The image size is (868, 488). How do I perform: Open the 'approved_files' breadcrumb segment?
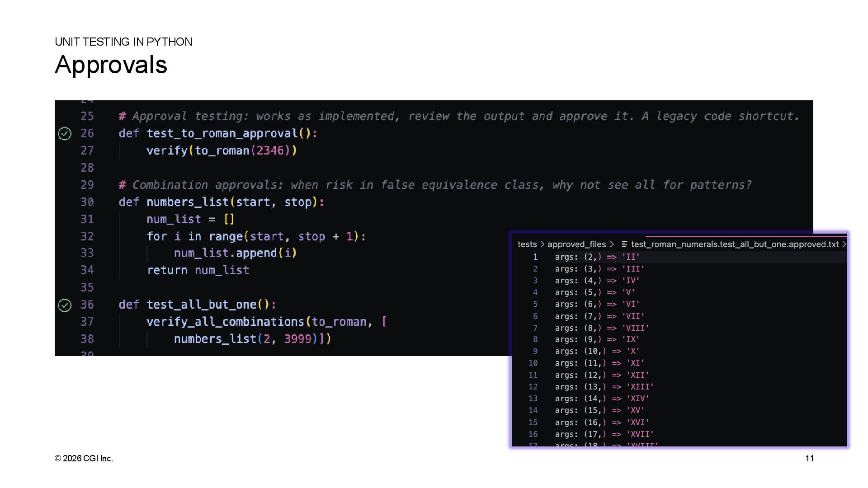576,244
